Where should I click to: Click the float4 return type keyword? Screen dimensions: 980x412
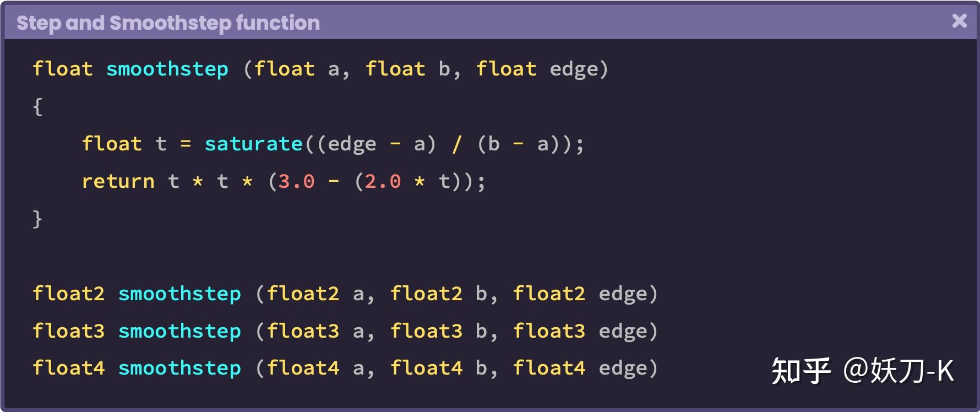[69, 368]
